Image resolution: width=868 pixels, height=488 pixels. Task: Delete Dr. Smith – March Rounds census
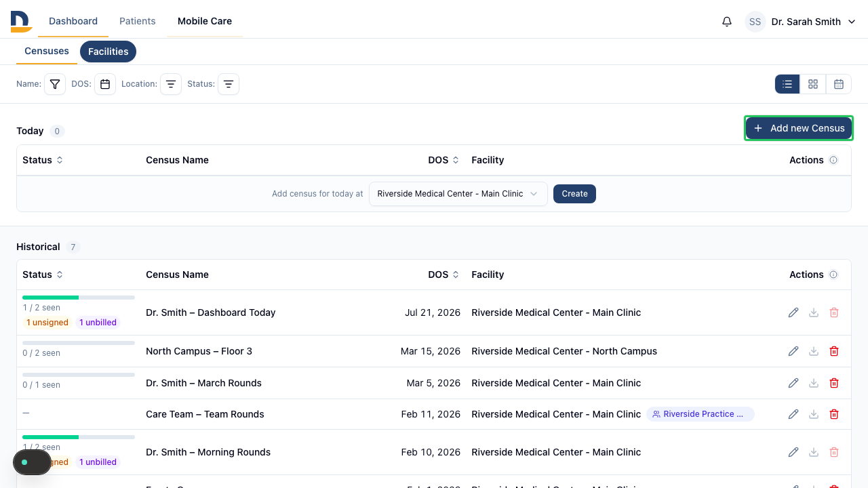[x=834, y=383]
